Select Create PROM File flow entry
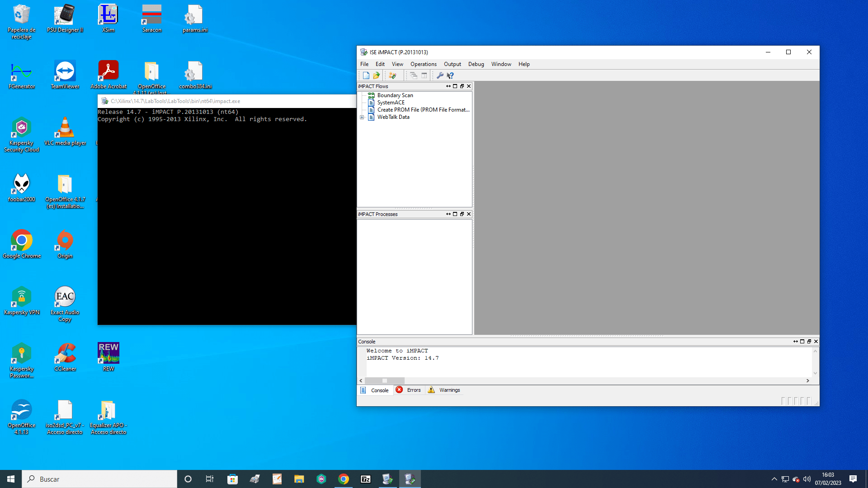Screen dimensions: 868x488 (424, 110)
